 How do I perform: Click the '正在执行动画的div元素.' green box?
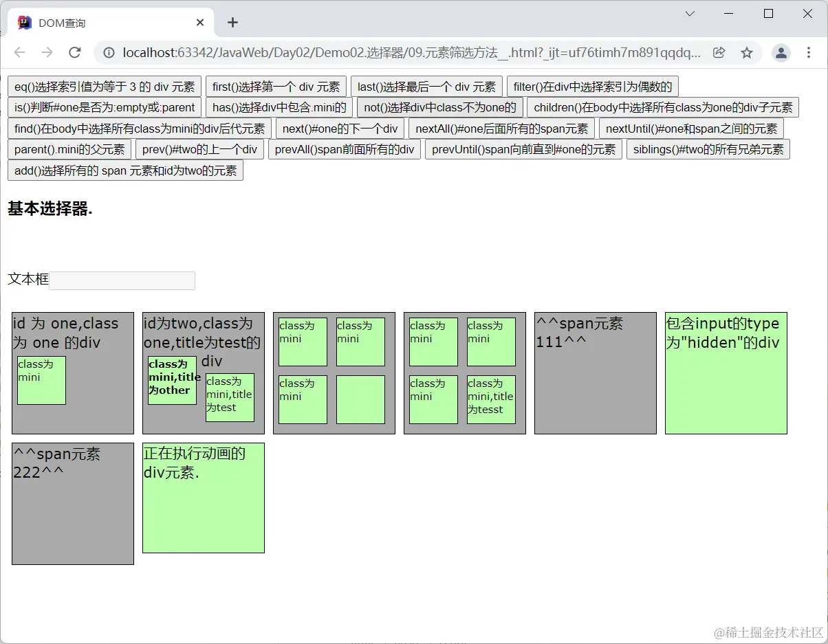pyautogui.click(x=204, y=498)
